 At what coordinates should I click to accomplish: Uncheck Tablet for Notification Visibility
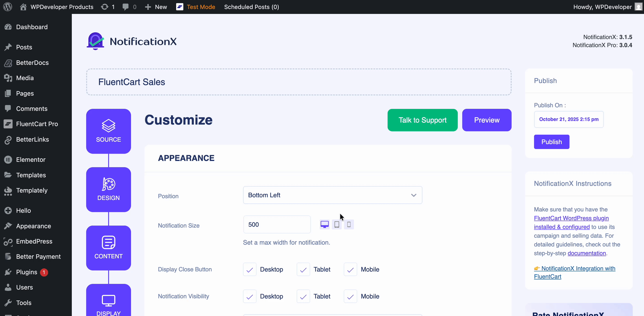coord(303,296)
